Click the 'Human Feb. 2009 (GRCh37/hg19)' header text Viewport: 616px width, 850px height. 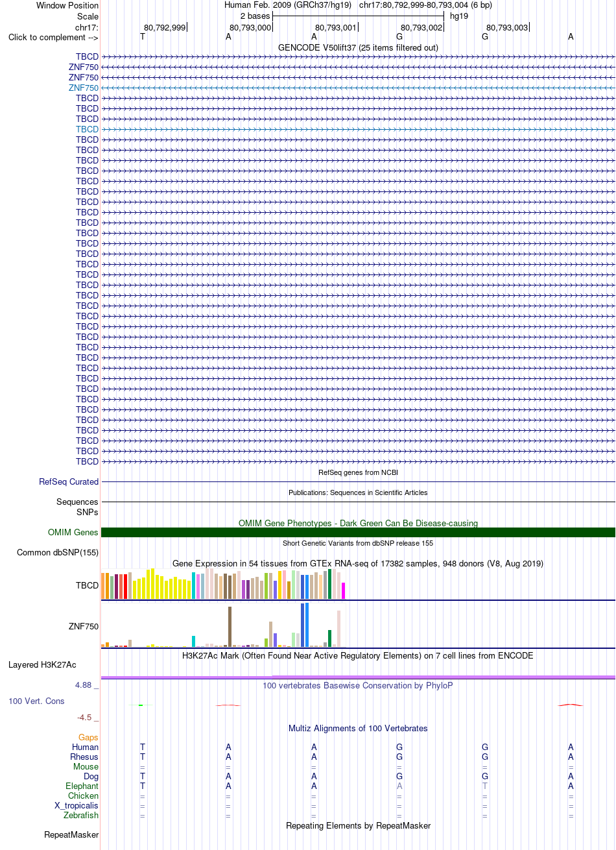(x=288, y=5)
